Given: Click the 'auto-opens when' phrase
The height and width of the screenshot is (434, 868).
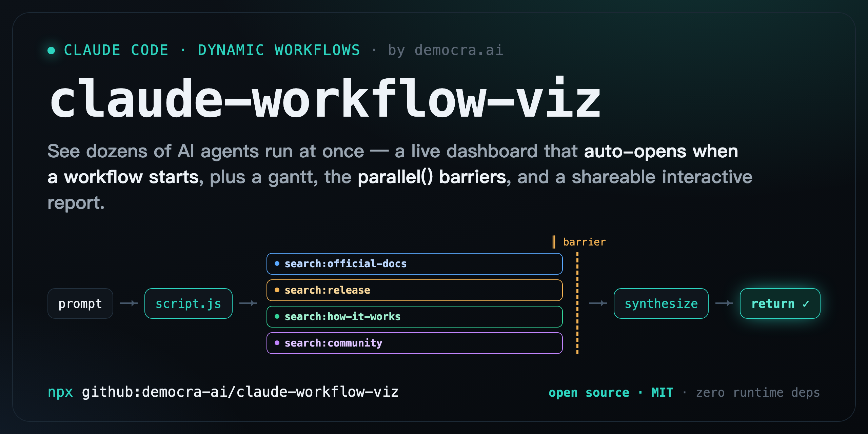Looking at the screenshot, I should coord(661,151).
